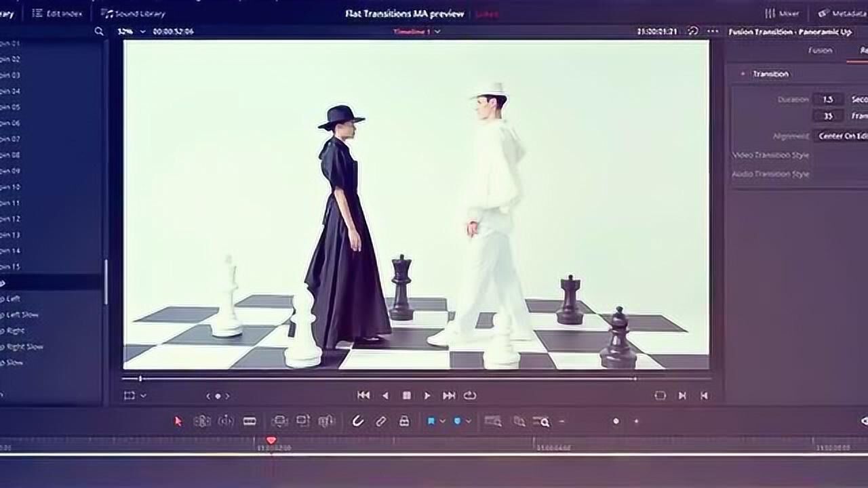The image size is (868, 488).
Task: Select the Trim Edit mode tool
Action: 202,421
